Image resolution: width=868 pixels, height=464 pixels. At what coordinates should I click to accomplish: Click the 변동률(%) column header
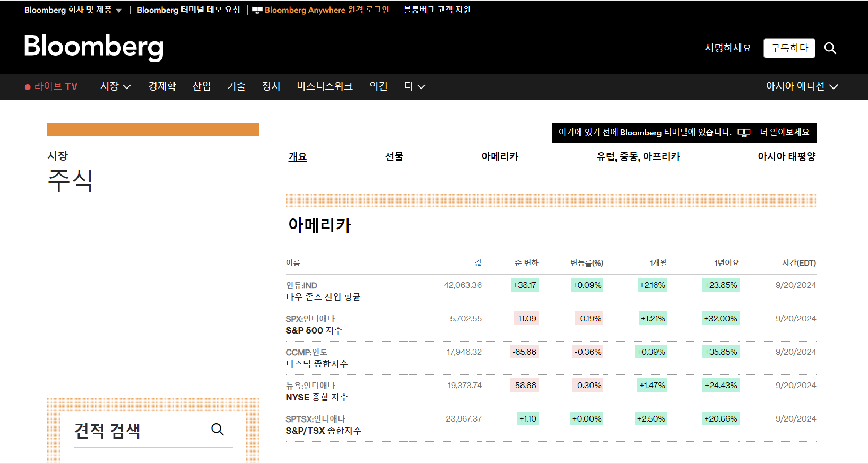(587, 263)
